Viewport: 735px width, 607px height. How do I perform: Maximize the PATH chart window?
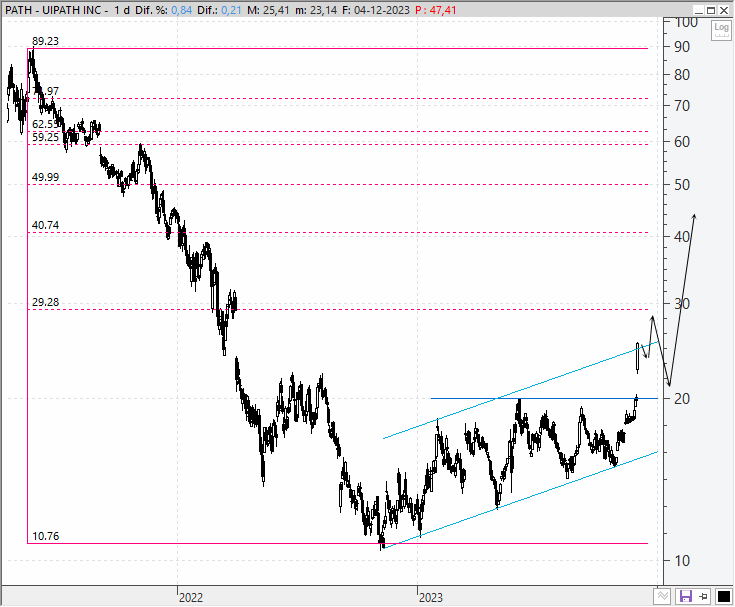tap(711, 10)
